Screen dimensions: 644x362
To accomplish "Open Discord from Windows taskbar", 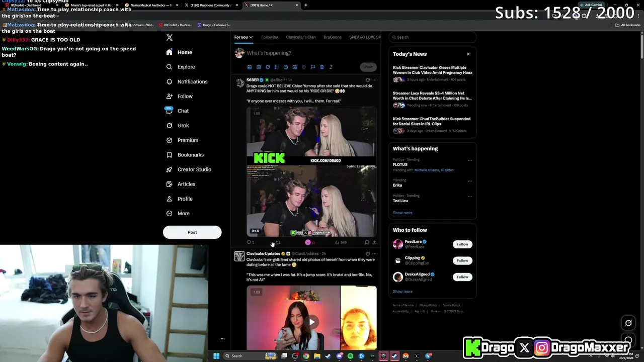I will (339, 356).
